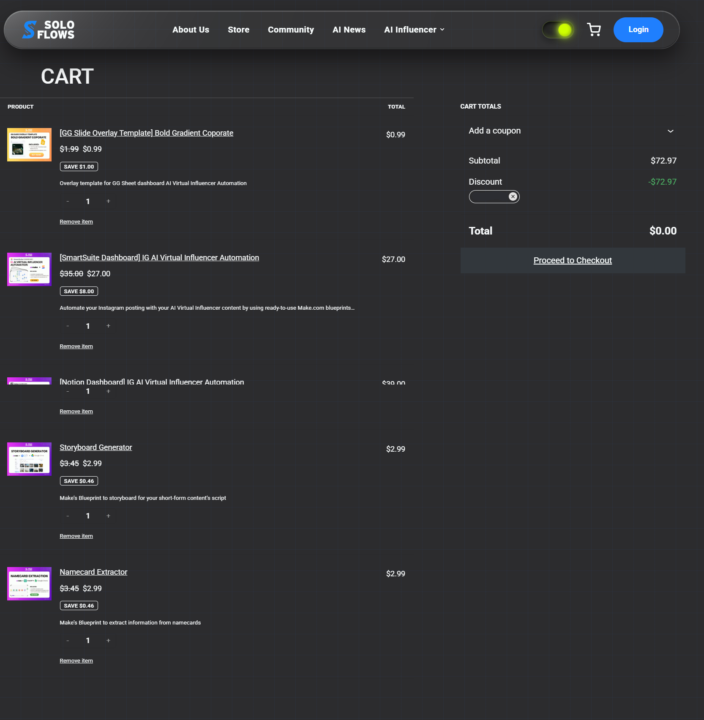Click the SmartSuite Dashboard thumbnail
Image resolution: width=704 pixels, height=720 pixels.
click(x=29, y=269)
